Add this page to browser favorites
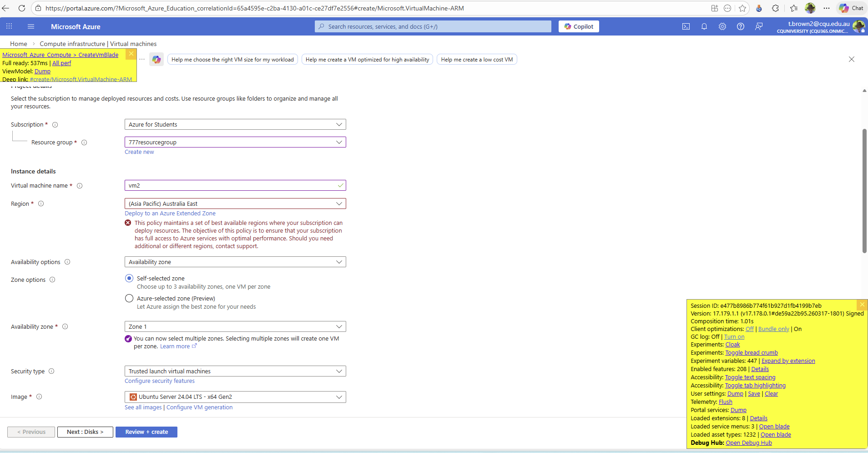 pos(742,8)
